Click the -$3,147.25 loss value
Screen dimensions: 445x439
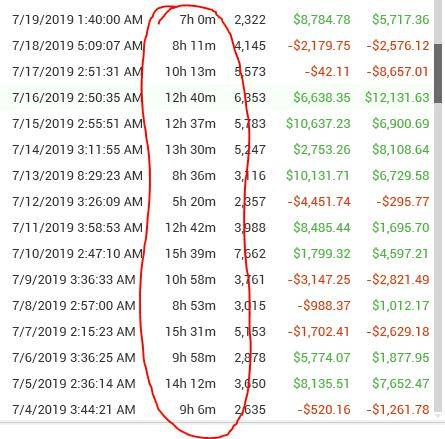[319, 280]
